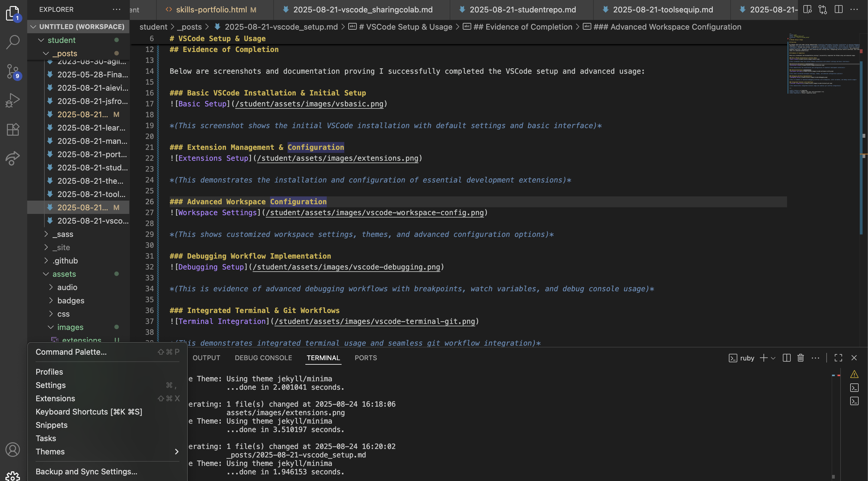Open the Search view in activity bar
868x481 pixels.
coord(13,42)
